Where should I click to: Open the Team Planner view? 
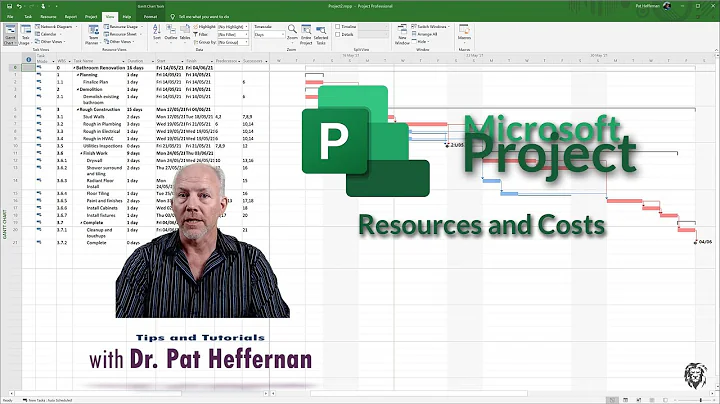click(x=93, y=35)
